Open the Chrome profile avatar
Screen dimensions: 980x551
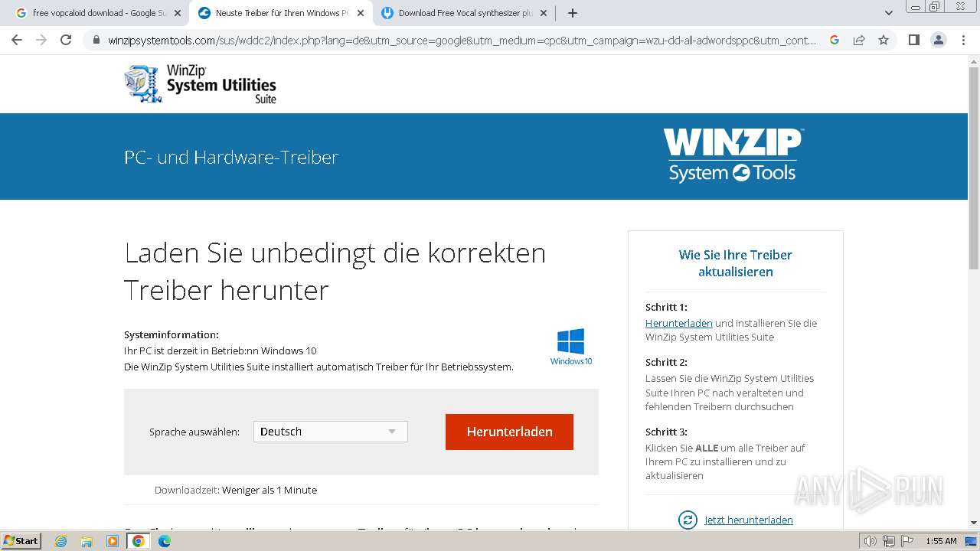(x=938, y=40)
